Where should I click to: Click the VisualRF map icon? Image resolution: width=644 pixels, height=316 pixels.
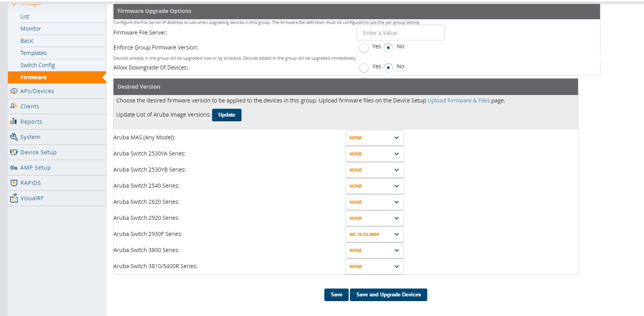pos(14,198)
